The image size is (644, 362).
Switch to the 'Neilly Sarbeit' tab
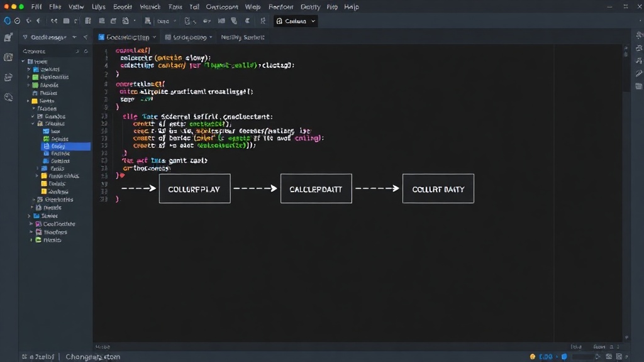242,37
